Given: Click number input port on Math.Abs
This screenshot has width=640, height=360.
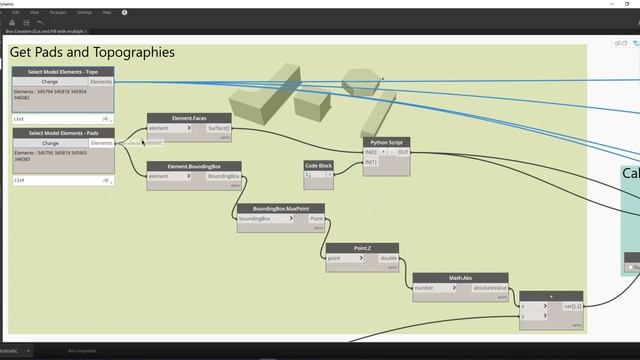Looking at the screenshot, I should click(x=432, y=288).
